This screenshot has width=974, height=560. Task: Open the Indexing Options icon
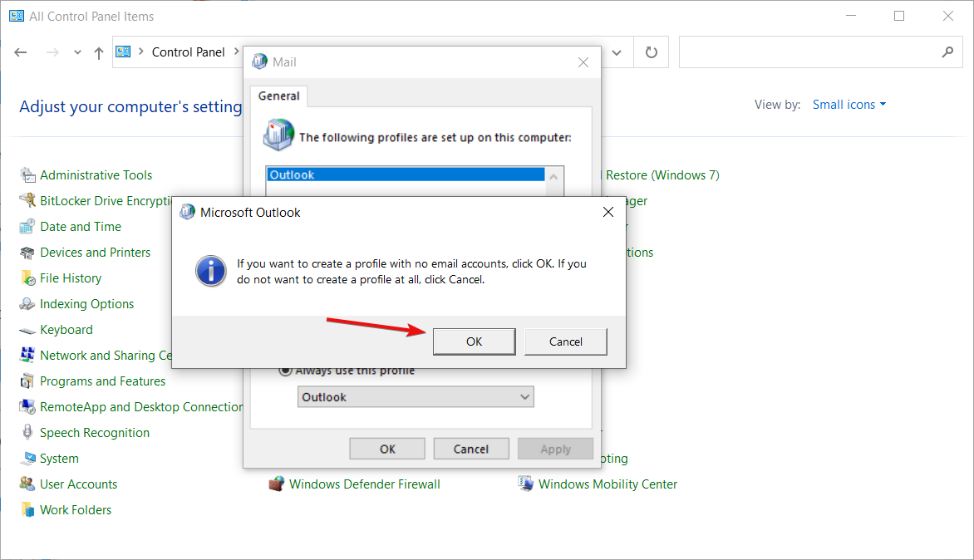pyautogui.click(x=27, y=304)
